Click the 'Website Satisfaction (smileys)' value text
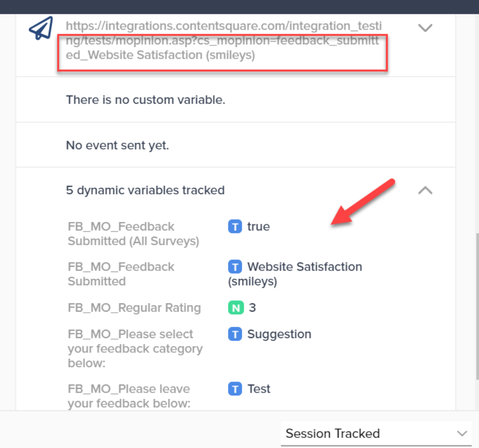The width and height of the screenshot is (479, 448). tap(295, 274)
